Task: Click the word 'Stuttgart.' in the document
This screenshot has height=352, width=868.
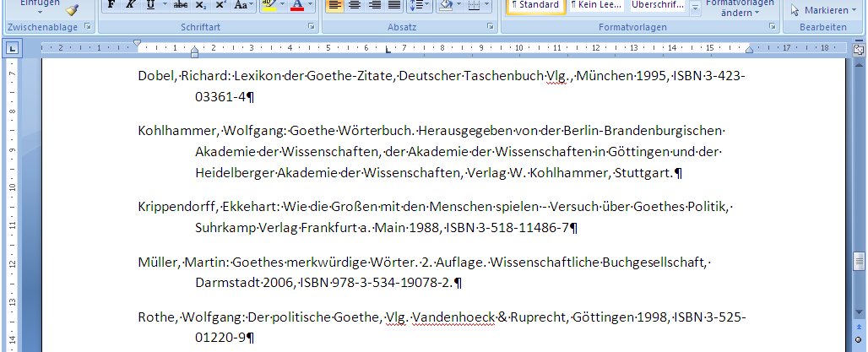Action: (x=643, y=173)
